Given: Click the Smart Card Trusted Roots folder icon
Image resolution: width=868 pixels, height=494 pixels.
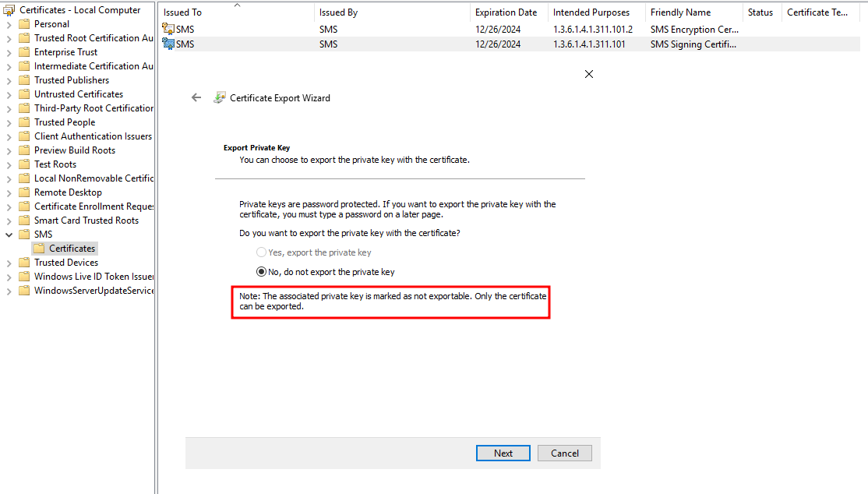Looking at the screenshot, I should [24, 221].
